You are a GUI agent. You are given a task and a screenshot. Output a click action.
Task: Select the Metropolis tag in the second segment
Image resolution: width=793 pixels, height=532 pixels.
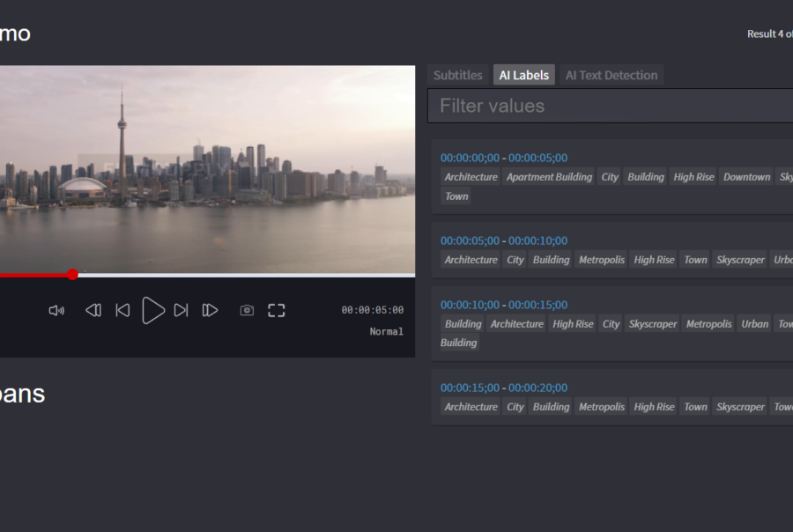601,259
